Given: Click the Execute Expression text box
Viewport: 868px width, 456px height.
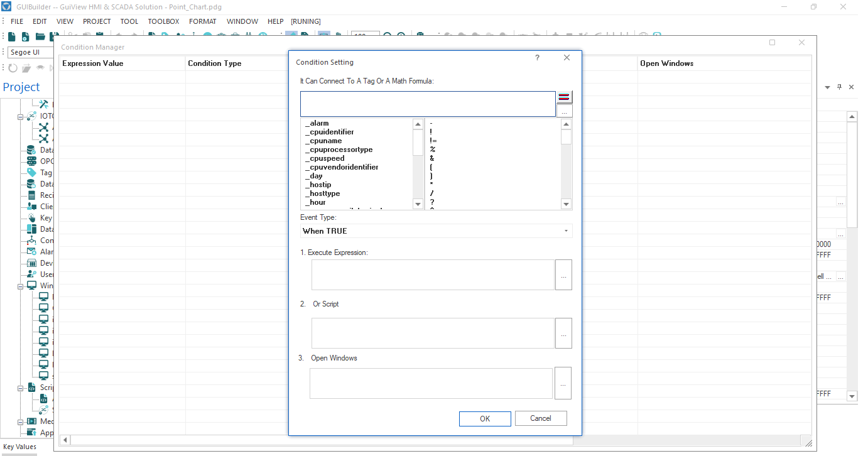Looking at the screenshot, I should pyautogui.click(x=433, y=275).
